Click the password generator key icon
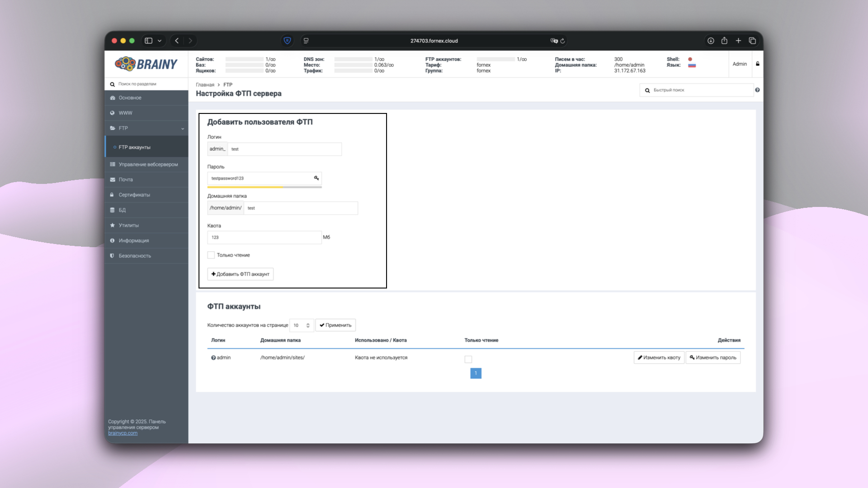Image resolution: width=868 pixels, height=488 pixels. click(316, 178)
